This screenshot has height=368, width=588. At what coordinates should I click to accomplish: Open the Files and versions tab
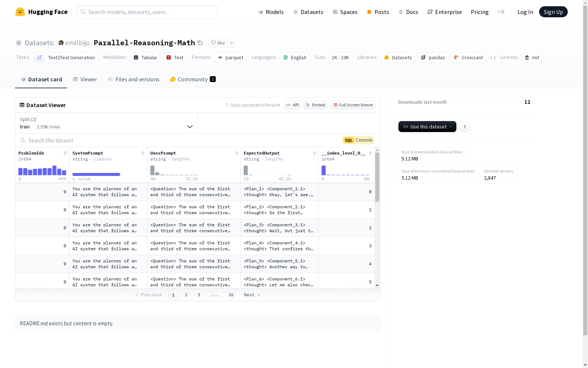click(133, 79)
